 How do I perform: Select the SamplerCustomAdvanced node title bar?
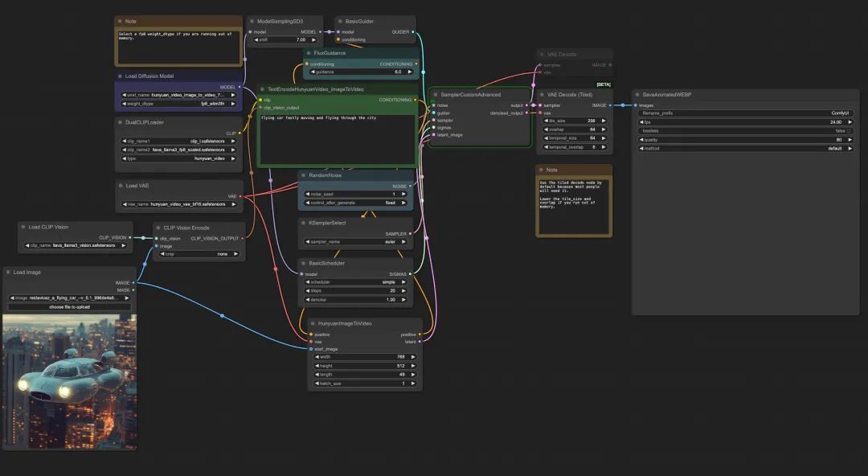tap(470, 95)
